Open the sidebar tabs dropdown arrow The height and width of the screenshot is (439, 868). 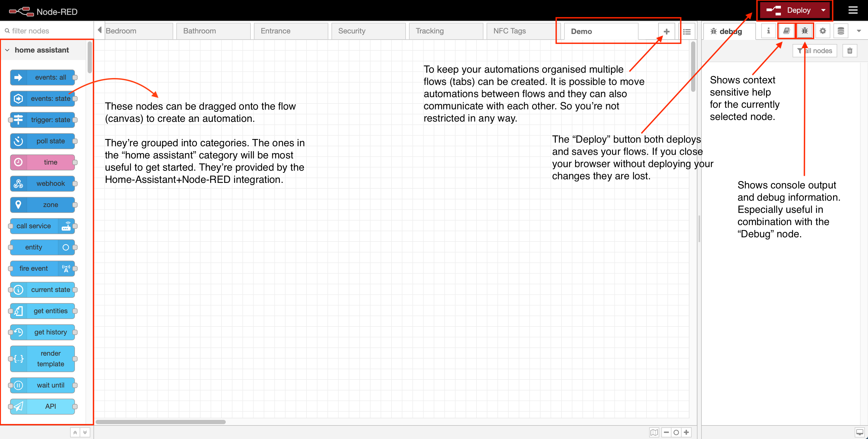coord(859,31)
